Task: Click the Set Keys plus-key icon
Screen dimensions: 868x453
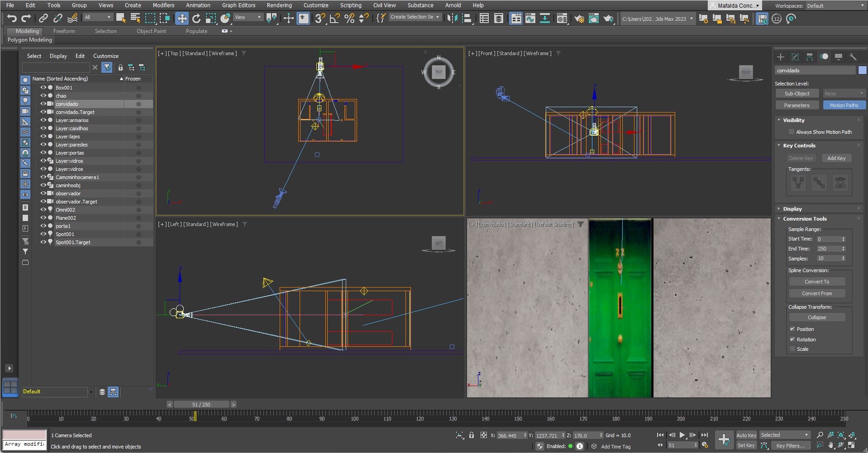Action: [x=724, y=439]
